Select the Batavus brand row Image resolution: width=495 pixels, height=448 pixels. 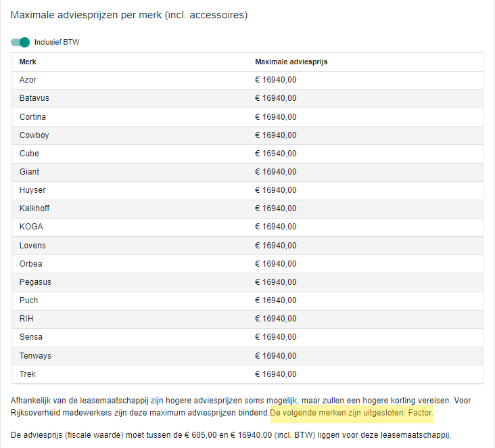click(x=247, y=99)
